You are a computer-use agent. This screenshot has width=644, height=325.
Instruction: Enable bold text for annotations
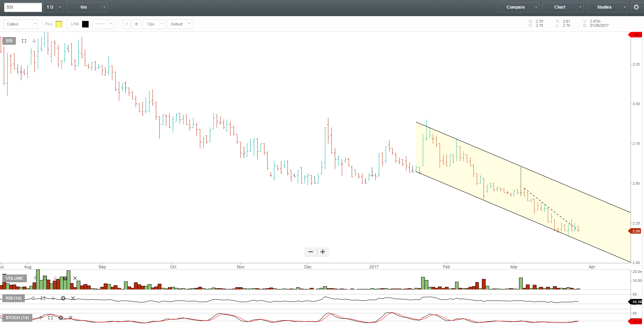(136, 24)
